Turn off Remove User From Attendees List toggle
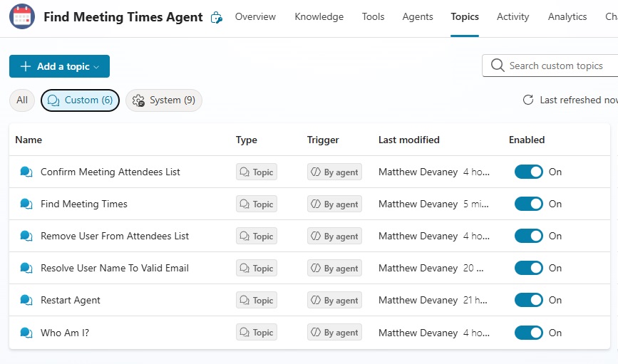This screenshot has width=618, height=364. click(528, 236)
